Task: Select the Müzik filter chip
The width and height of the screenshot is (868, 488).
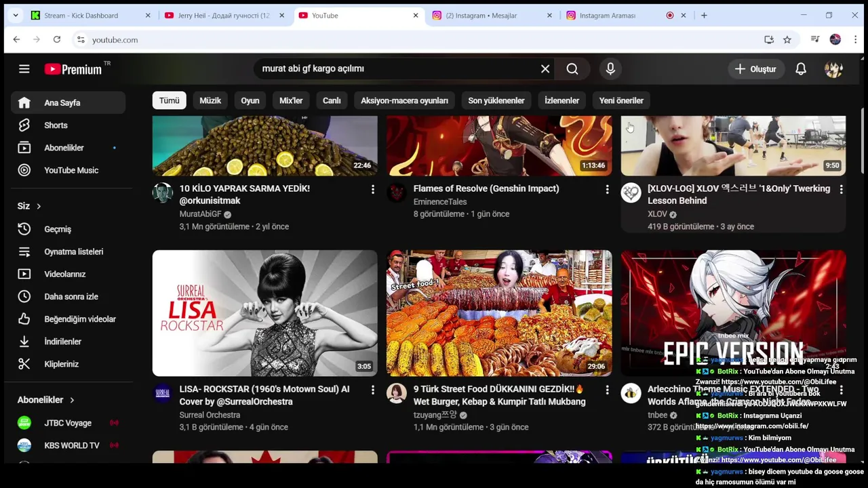Action: pos(210,100)
